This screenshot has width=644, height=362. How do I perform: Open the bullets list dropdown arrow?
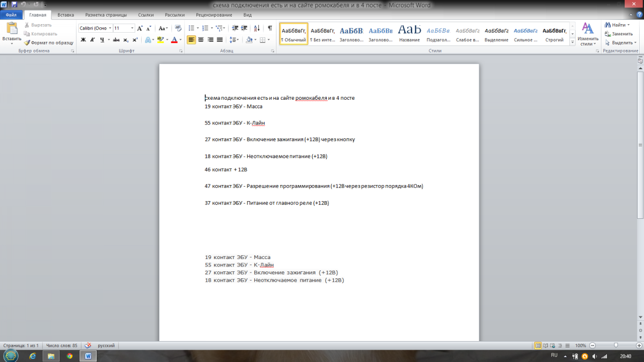point(198,28)
